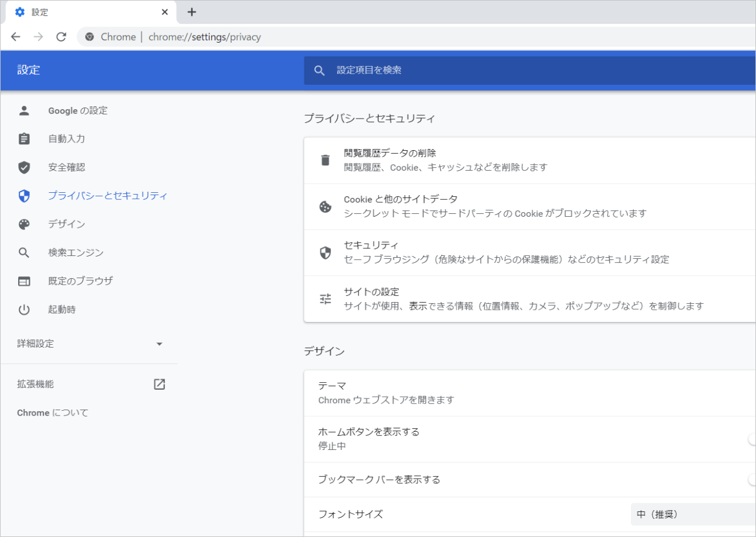The width and height of the screenshot is (756, 537).
Task: Click the Cookie icon for サイトデータ settings
Action: coord(325,206)
